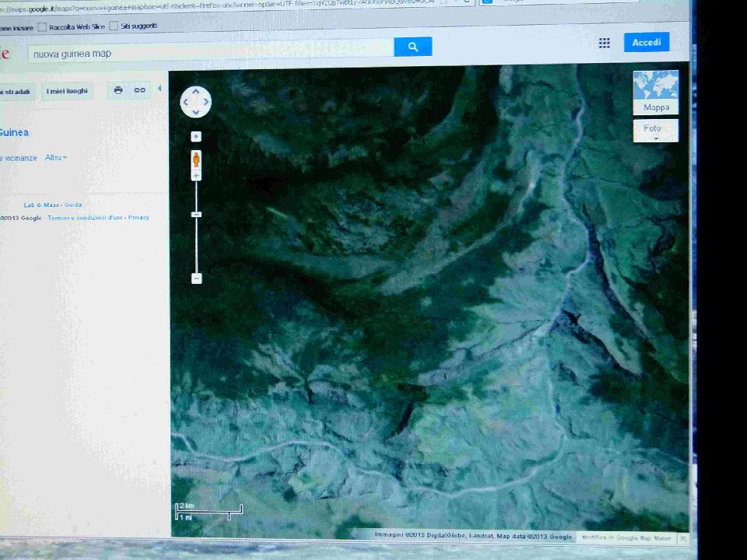Open the Privacy link
This screenshot has height=560, width=747.
[x=139, y=217]
